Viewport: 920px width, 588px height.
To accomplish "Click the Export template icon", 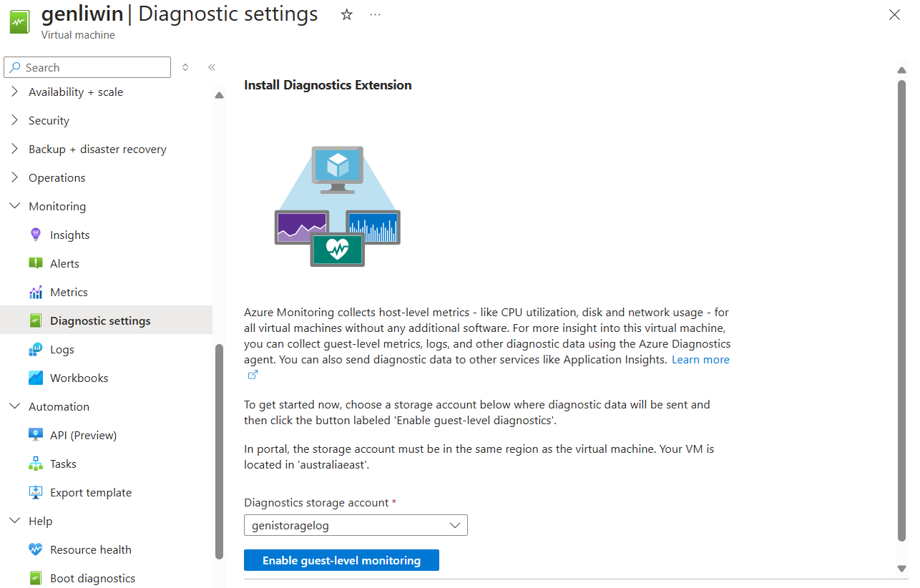I will [36, 492].
